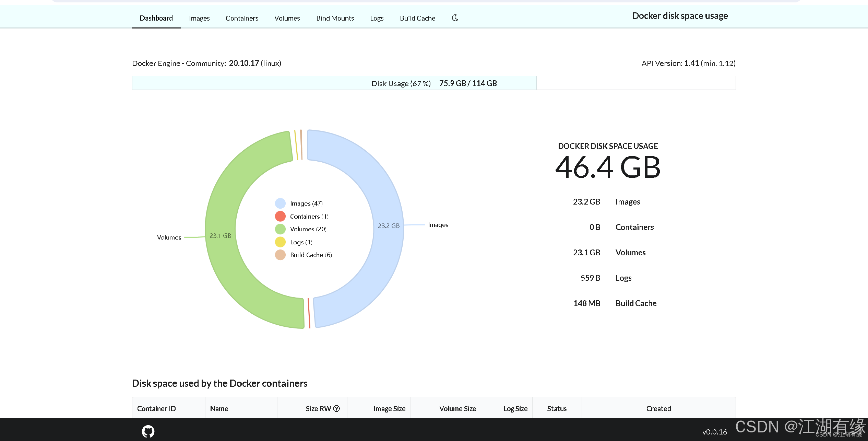Select the Bind Mounts tab

[x=335, y=18]
